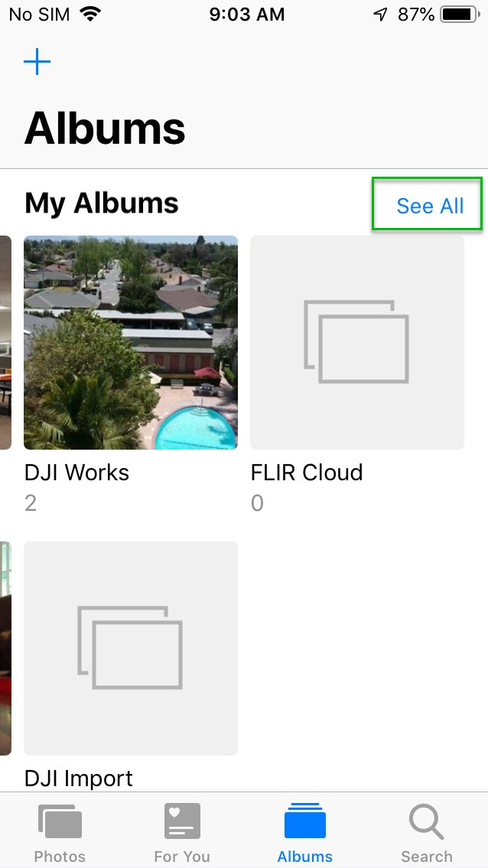Viewport: 488px width, 868px height.
Task: Switch to the For You tab
Action: pyautogui.click(x=182, y=834)
